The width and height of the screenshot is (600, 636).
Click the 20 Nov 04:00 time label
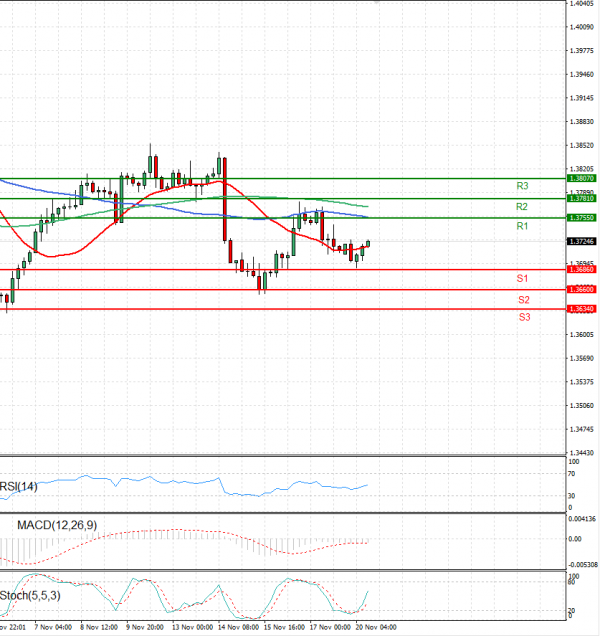pos(376,627)
